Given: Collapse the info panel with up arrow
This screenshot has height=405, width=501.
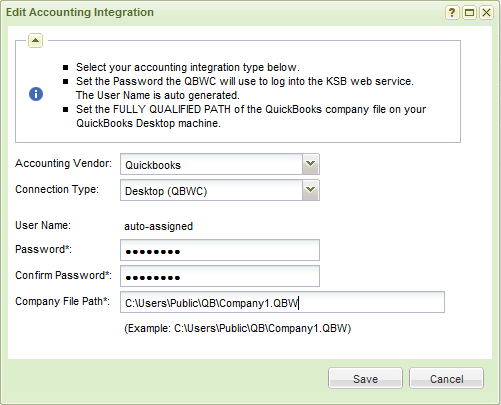Looking at the screenshot, I should point(35,41).
